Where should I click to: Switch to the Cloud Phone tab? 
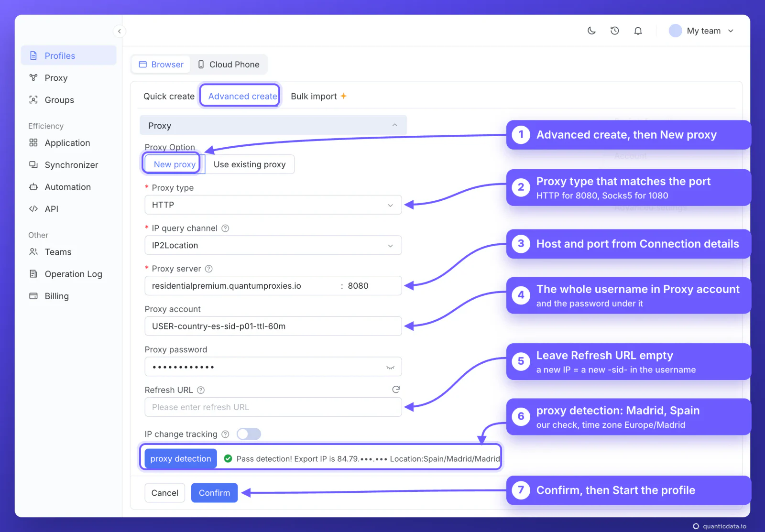[229, 65]
